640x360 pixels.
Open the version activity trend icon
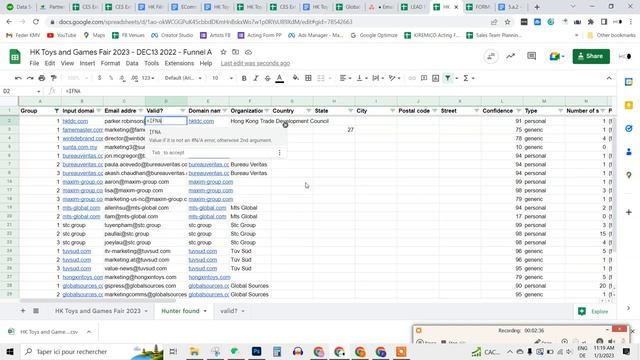[511, 56]
